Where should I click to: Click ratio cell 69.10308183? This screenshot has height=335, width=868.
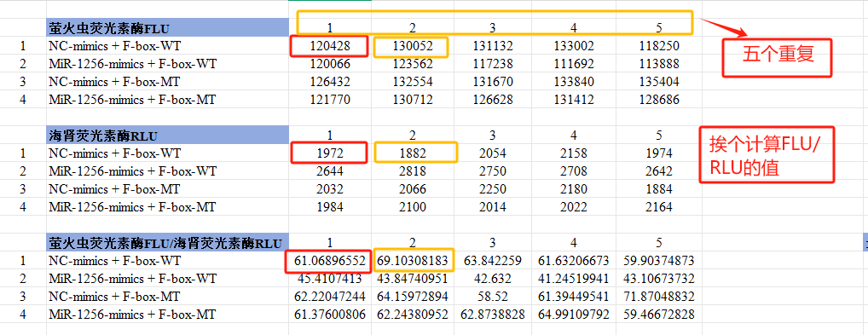tap(413, 261)
